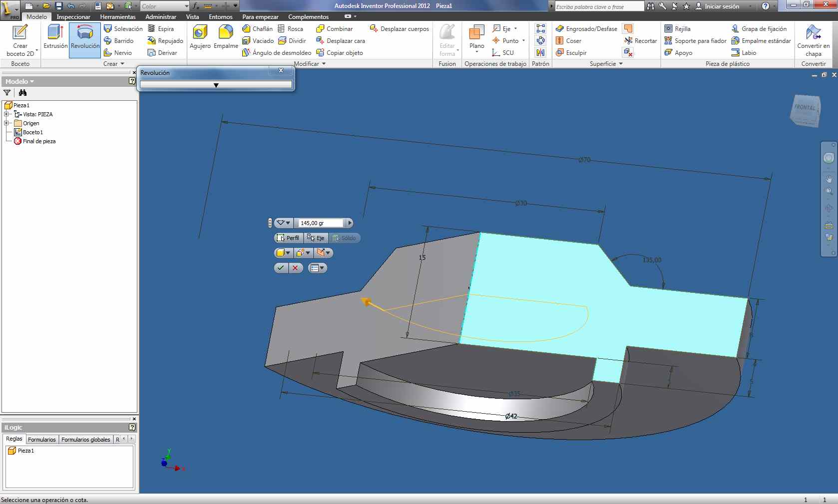Expand the Origen folder node
Image resolution: width=838 pixels, height=504 pixels.
click(x=6, y=123)
